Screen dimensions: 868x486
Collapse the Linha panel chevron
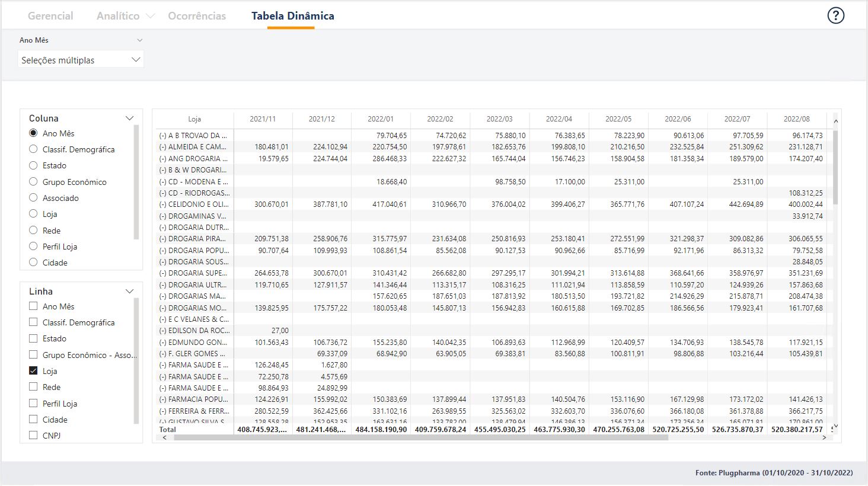[x=130, y=292]
